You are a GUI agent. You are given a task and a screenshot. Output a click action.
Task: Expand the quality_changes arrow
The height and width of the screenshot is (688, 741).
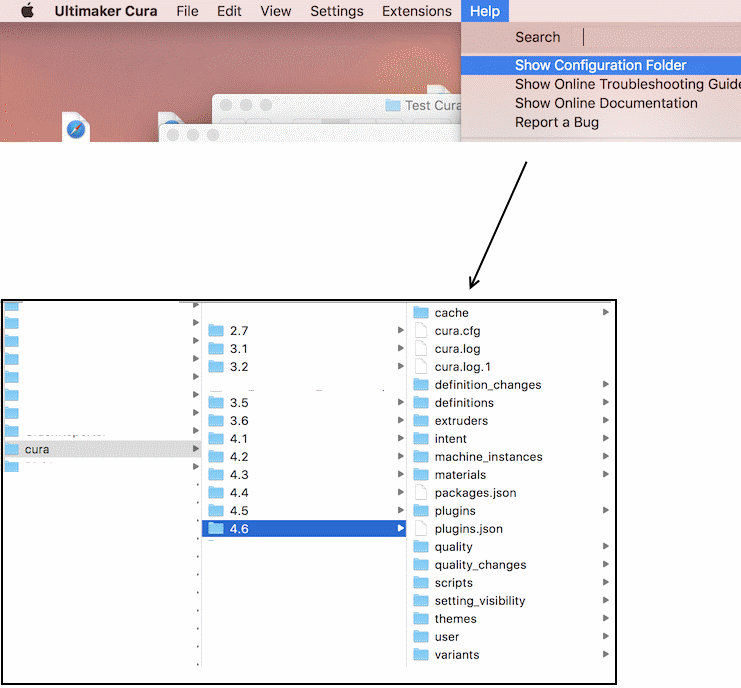click(x=606, y=564)
